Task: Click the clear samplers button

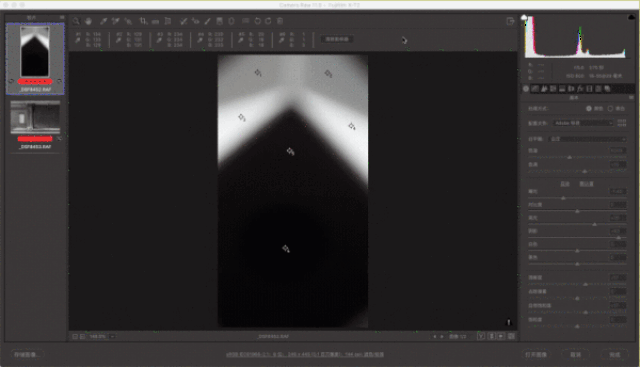Action: point(337,39)
